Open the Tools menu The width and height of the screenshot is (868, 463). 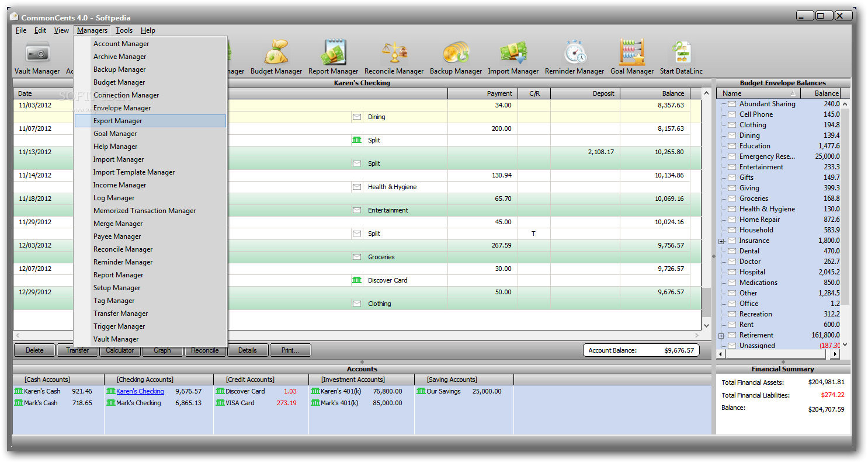pos(124,30)
